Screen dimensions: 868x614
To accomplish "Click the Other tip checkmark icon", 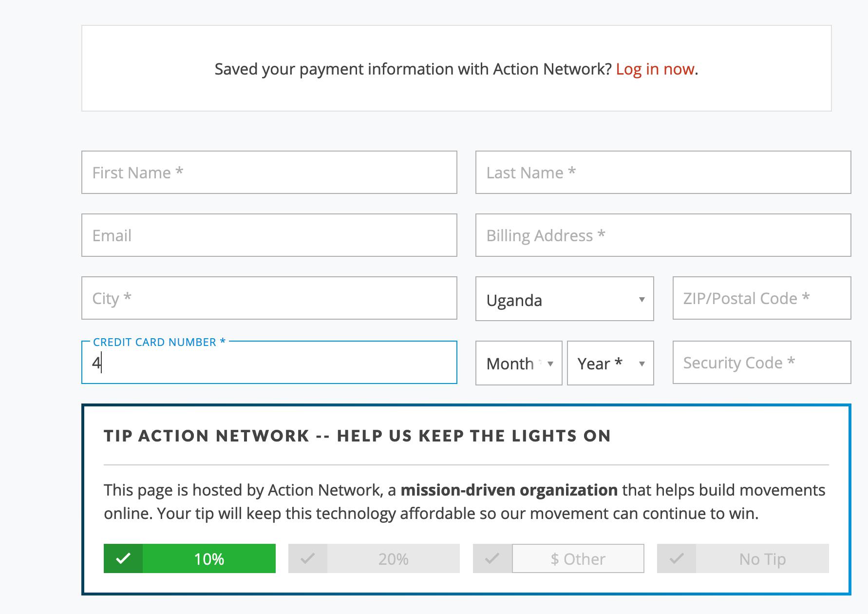I will 492,558.
